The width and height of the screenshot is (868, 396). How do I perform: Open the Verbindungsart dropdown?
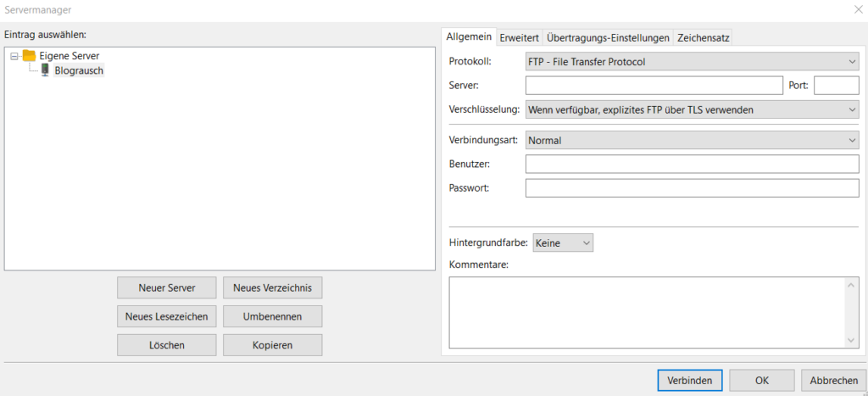(692, 141)
